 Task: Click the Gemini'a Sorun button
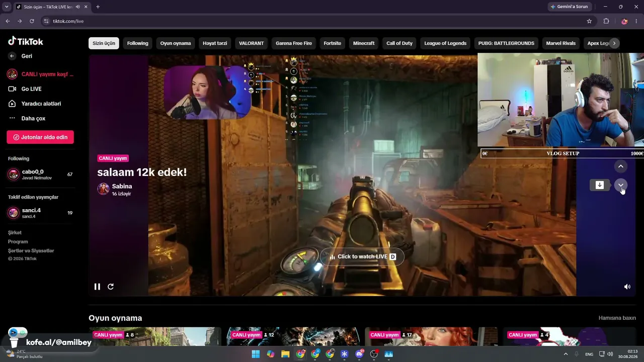569,7
